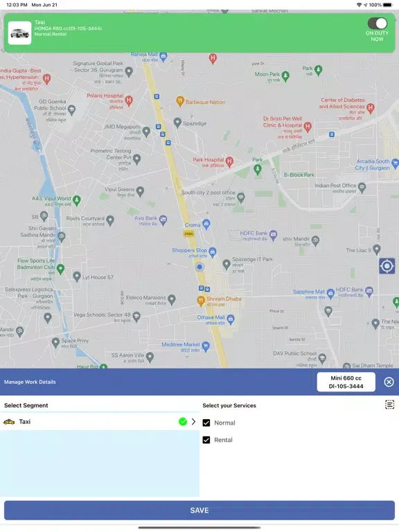
Task: Tap the Park Hospital marker
Action: 230,161
